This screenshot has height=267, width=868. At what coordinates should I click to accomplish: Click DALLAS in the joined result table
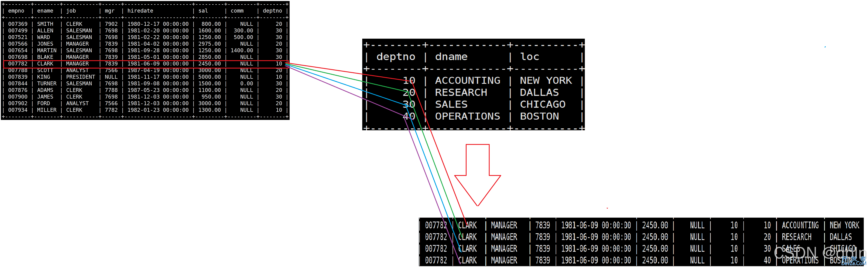pyautogui.click(x=841, y=237)
